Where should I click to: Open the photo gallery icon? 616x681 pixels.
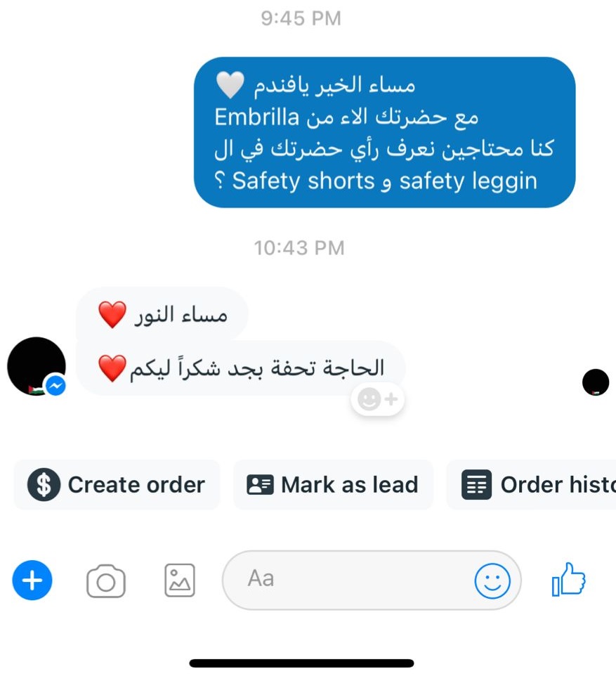coord(180,581)
